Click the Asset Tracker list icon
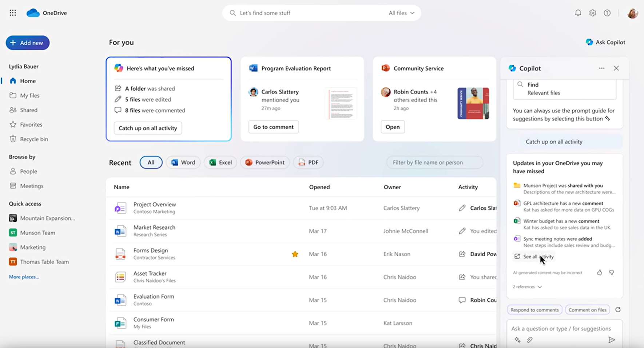Screen dimensions: 644x348 tap(120, 277)
